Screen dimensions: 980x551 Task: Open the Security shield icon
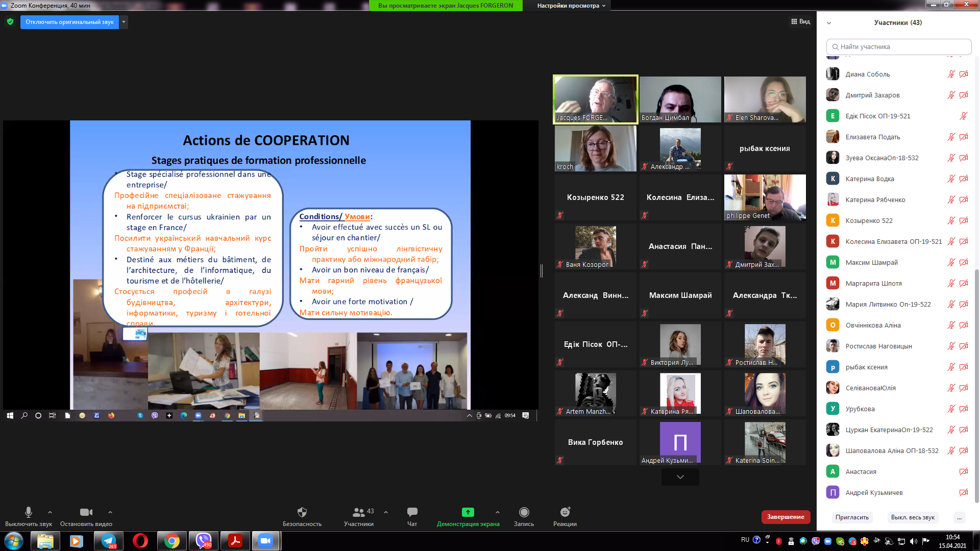coord(302,512)
